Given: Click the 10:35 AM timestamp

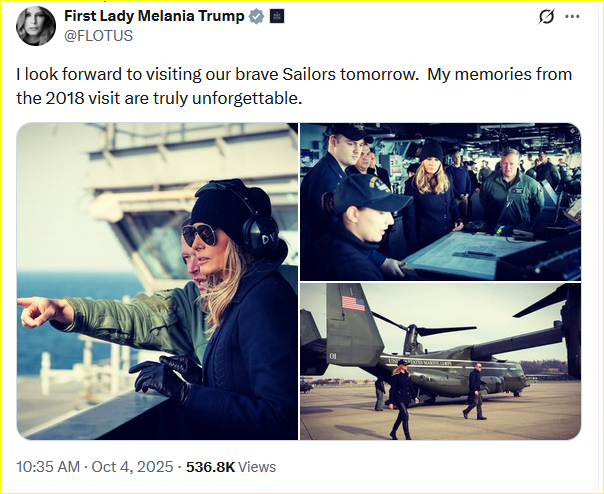Looking at the screenshot, I should click(50, 467).
